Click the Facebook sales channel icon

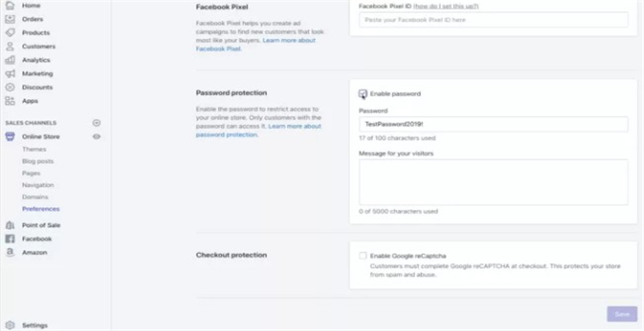(x=10, y=239)
